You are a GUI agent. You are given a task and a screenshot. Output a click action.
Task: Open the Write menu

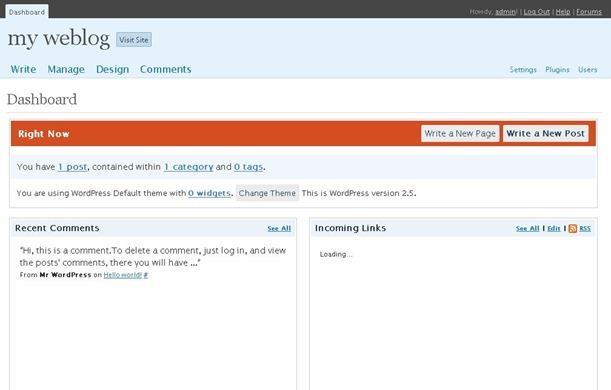(23, 69)
